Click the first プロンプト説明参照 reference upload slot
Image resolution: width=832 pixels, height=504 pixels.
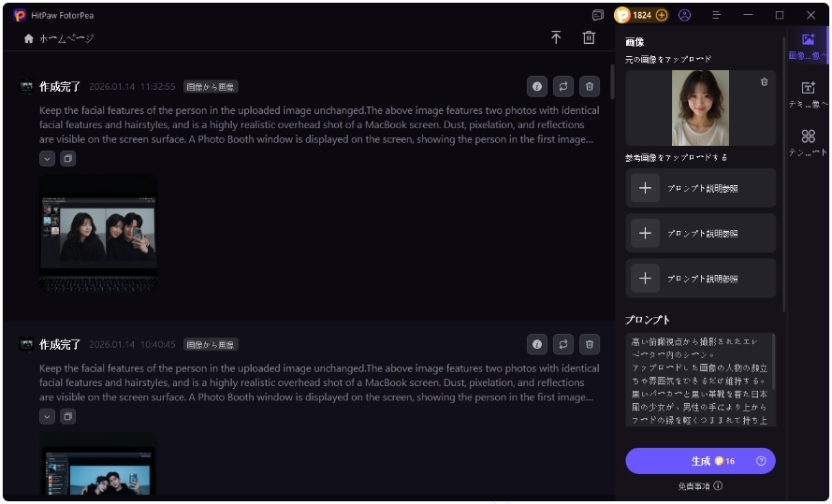tap(700, 188)
